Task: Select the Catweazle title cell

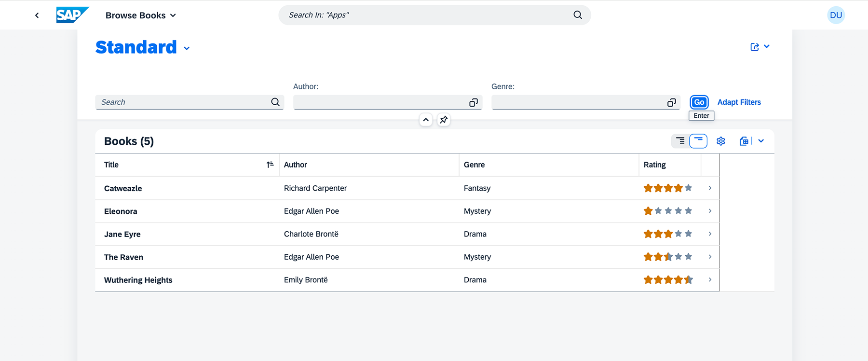Action: click(123, 188)
